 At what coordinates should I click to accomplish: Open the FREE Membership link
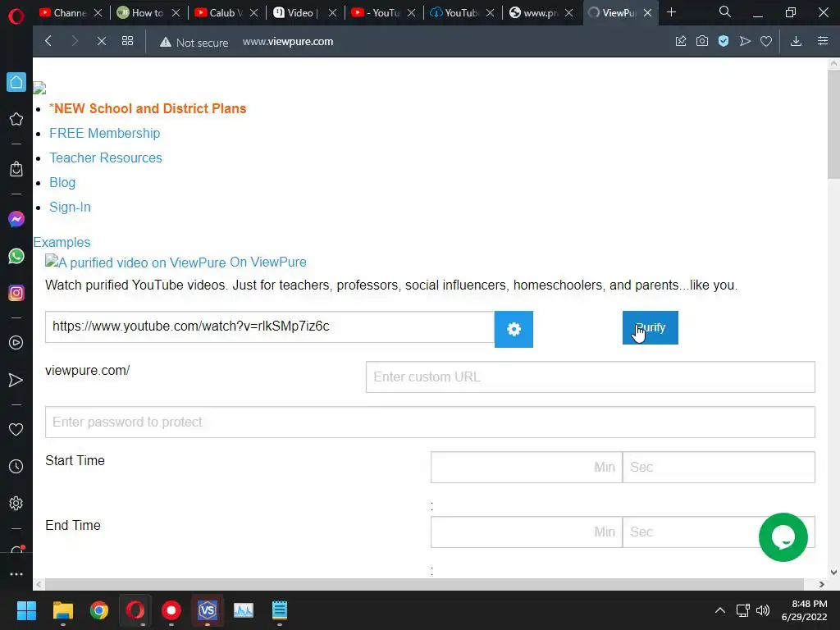coord(104,134)
